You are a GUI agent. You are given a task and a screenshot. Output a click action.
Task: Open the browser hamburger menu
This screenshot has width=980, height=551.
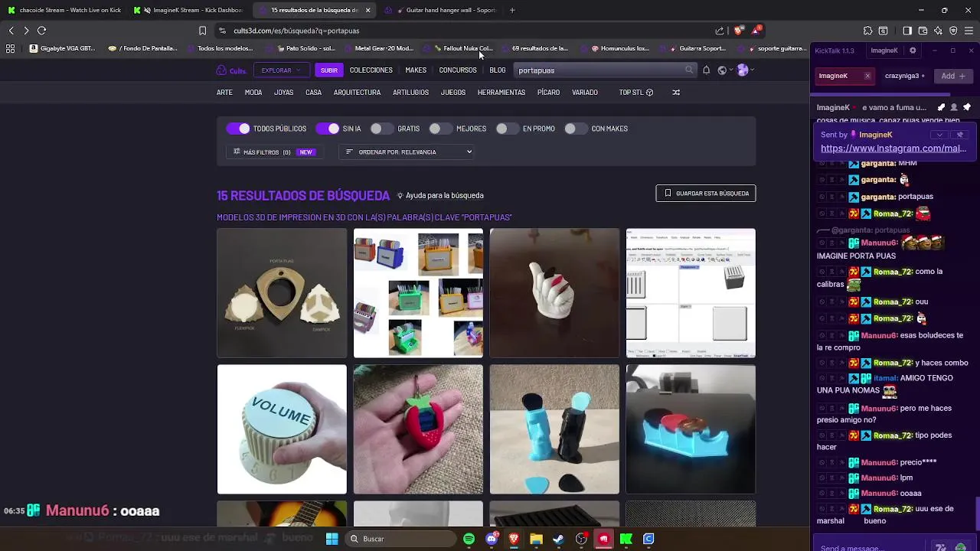pos(969,31)
